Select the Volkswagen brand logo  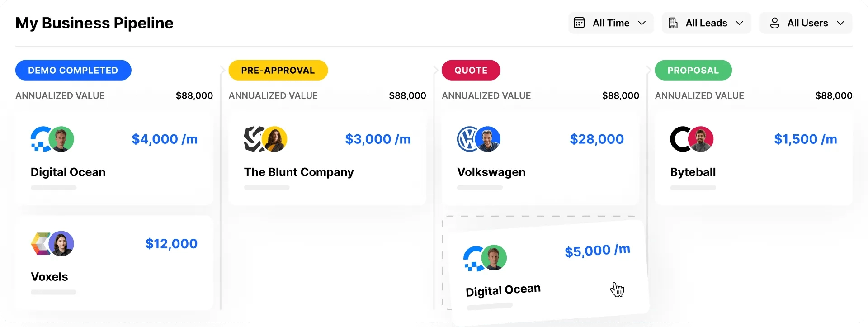pos(468,139)
